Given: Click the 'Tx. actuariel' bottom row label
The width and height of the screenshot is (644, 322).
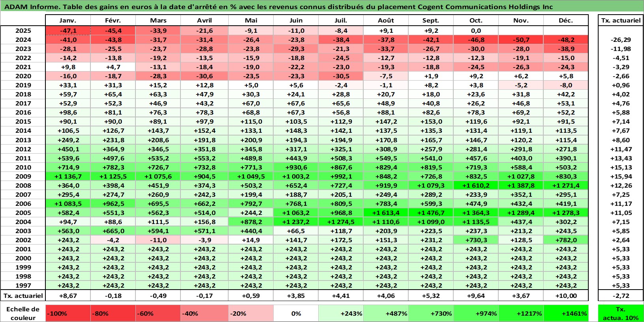Looking at the screenshot, I should pos(23,296).
